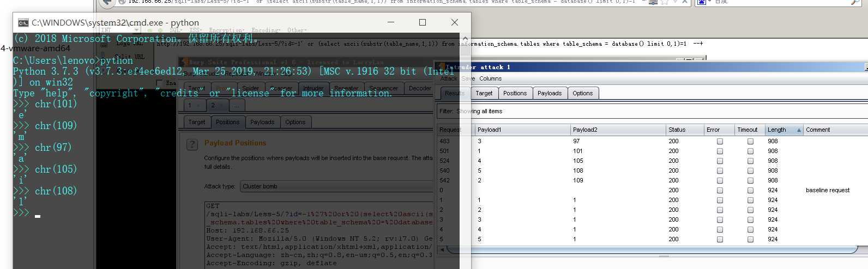Select the 'baseline request' comment cell
Image resolution: width=868 pixels, height=269 pixels.
[x=828, y=190]
